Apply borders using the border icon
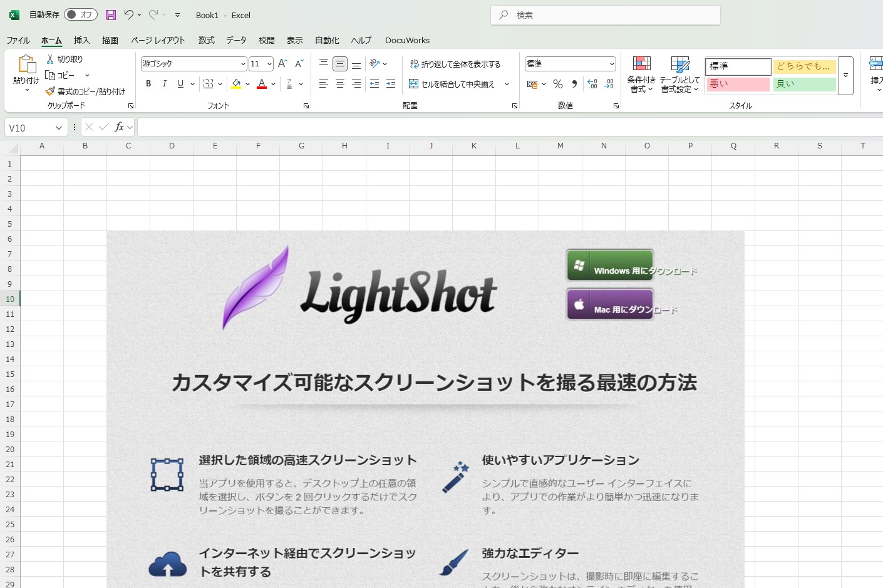The image size is (883, 588). [209, 84]
